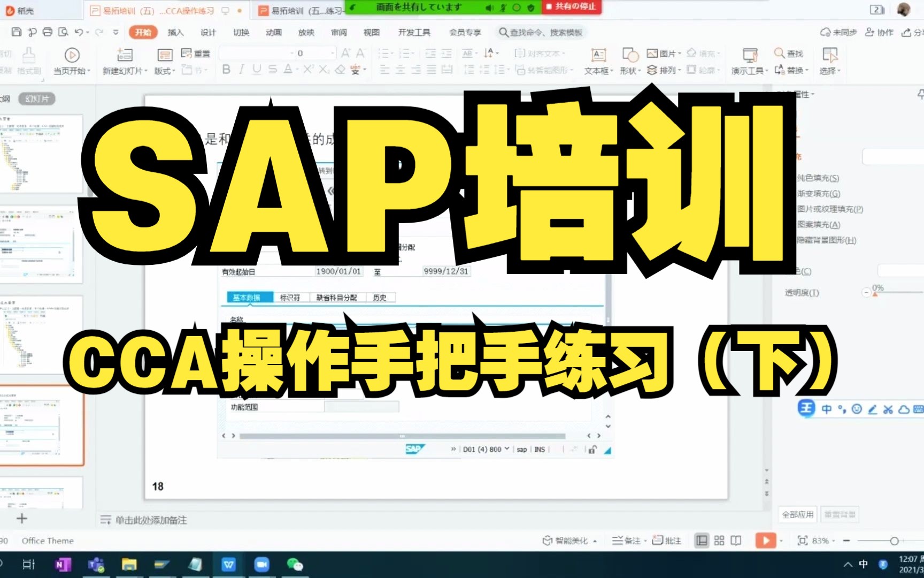The width and height of the screenshot is (924, 578).
Task: Click the 重置 reset layout button
Action: [x=196, y=53]
